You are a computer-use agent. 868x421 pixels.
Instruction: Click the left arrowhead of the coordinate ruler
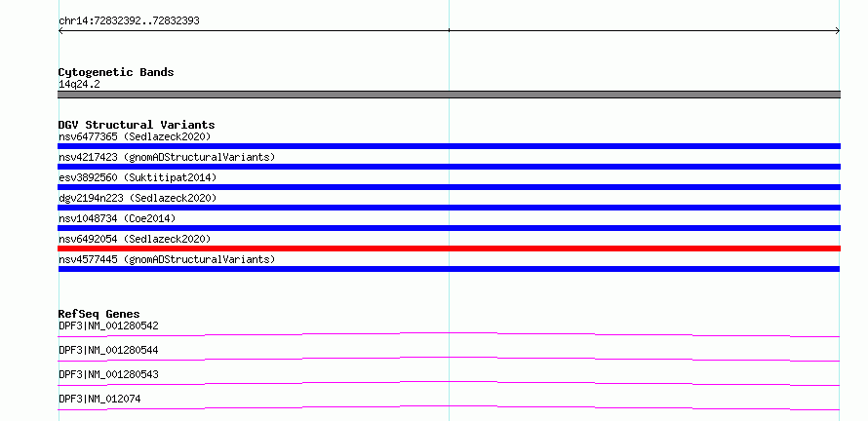coord(60,31)
